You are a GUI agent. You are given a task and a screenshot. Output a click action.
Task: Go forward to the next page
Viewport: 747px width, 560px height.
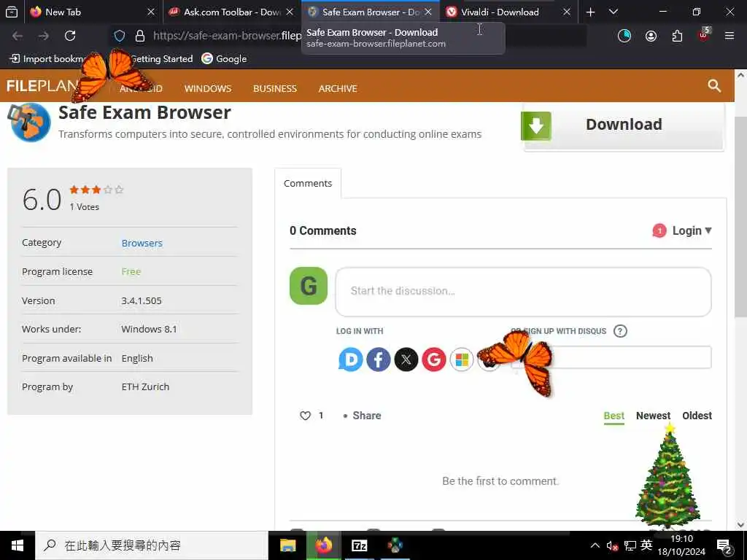[43, 36]
